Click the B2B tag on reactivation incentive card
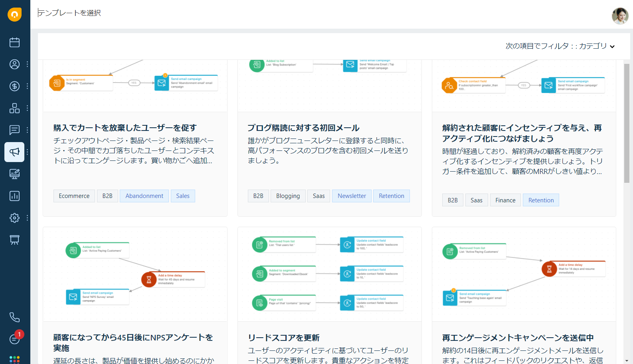 (x=453, y=200)
